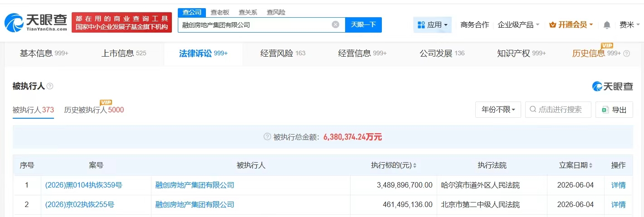Click 详情 for the 哈尔滨市道外区人民法院 row
The height and width of the screenshot is (217, 644).
618,185
